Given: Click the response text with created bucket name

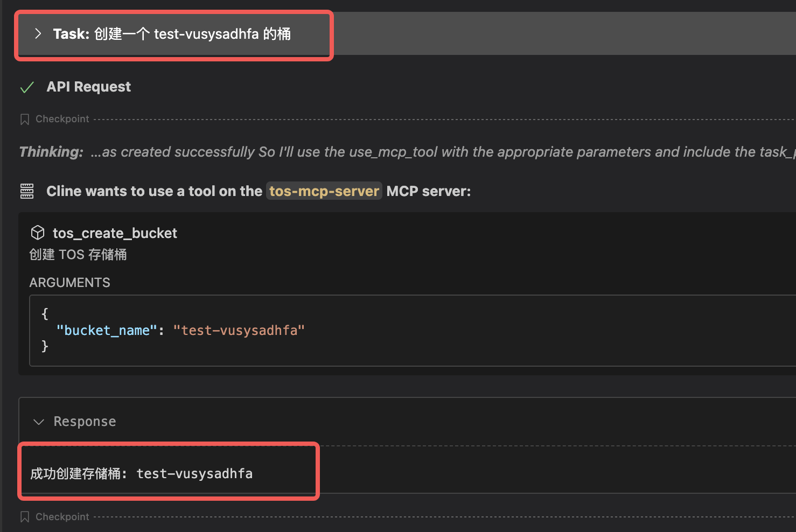Looking at the screenshot, I should pos(142,473).
